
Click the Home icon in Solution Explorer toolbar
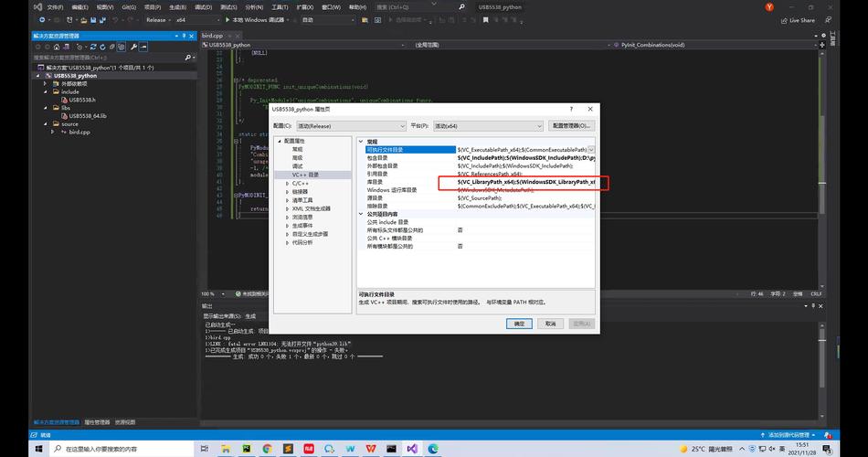pyautogui.click(x=57, y=48)
